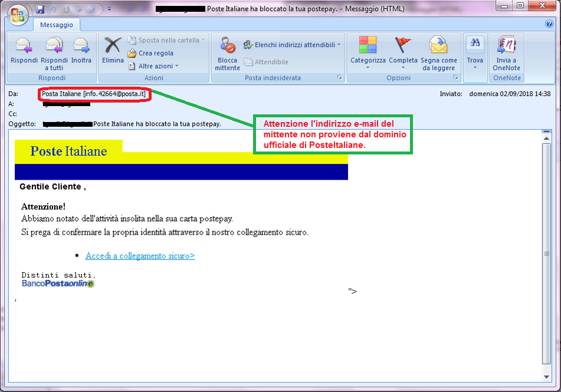
Task: Click the BancoPostaonline logo in the signature
Action: [58, 284]
